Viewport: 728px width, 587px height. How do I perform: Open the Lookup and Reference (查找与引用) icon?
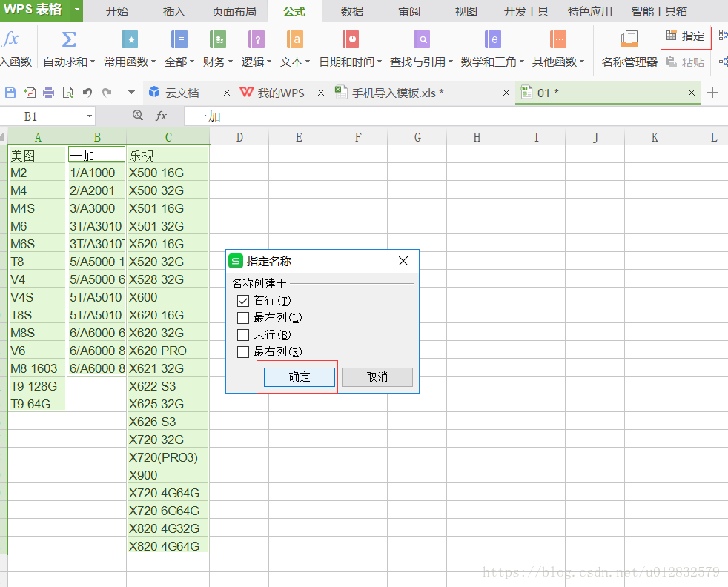click(422, 39)
